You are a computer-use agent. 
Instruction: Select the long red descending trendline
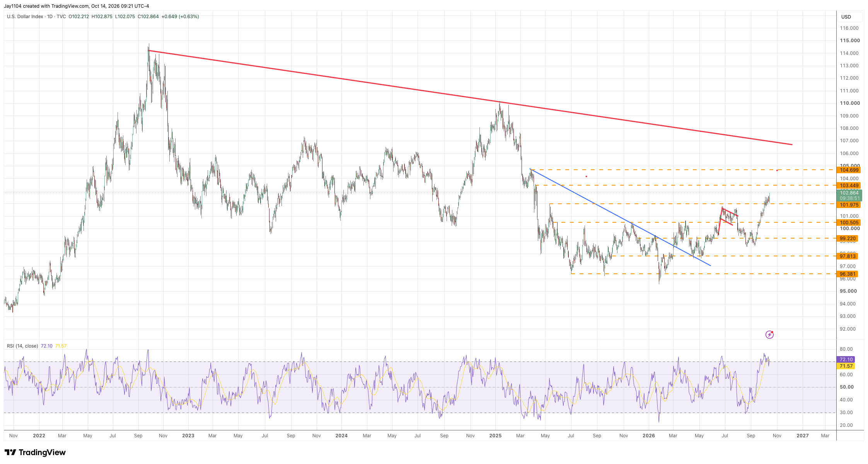[x=470, y=97]
